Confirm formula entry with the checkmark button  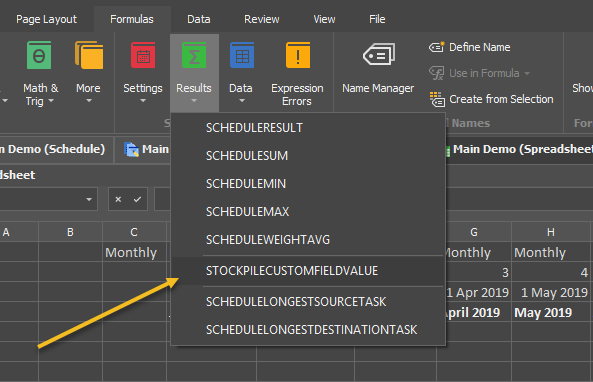[137, 199]
